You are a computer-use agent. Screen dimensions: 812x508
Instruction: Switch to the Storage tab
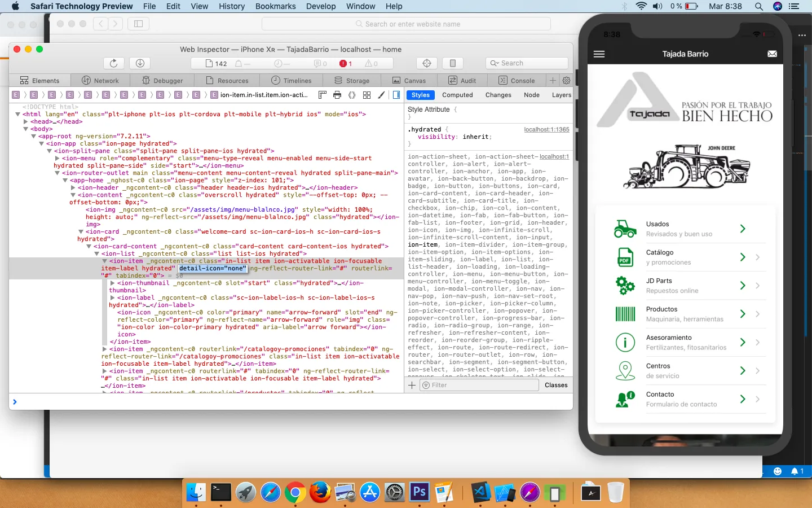click(x=352, y=81)
